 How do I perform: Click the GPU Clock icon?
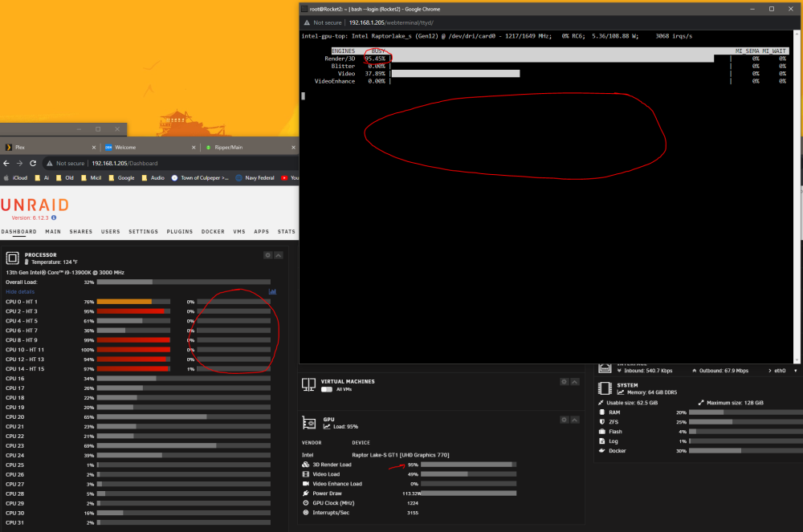[306, 503]
